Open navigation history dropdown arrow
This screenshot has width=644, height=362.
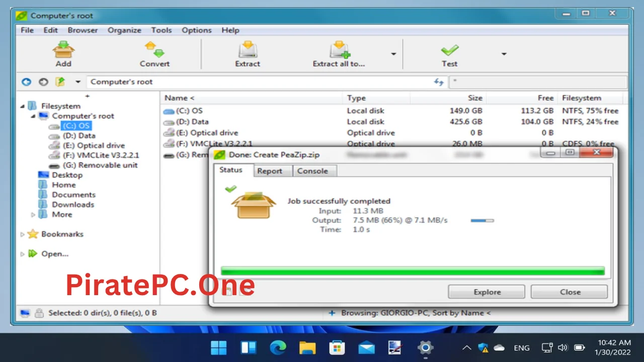click(78, 82)
